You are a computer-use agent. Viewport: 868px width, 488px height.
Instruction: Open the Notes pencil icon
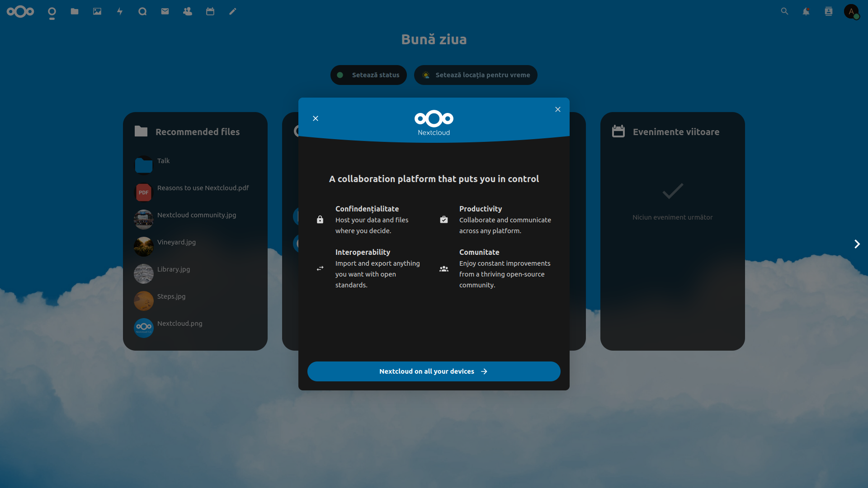point(233,11)
